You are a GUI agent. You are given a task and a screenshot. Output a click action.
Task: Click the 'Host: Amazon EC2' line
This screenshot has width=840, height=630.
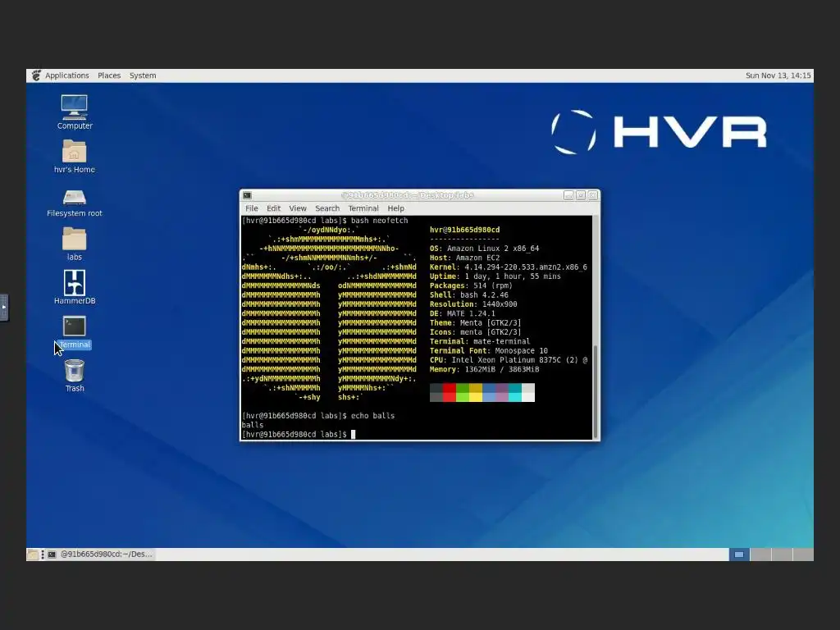(x=464, y=258)
